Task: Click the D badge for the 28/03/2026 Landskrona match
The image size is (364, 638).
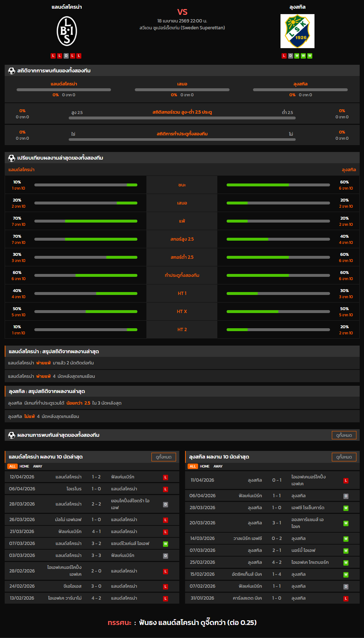Action: 166,504
